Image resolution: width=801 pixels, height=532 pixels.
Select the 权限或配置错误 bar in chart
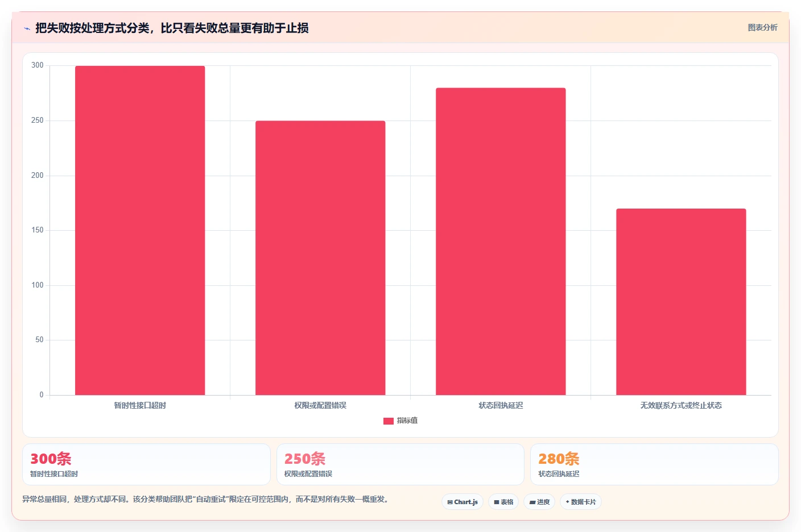pos(320,257)
